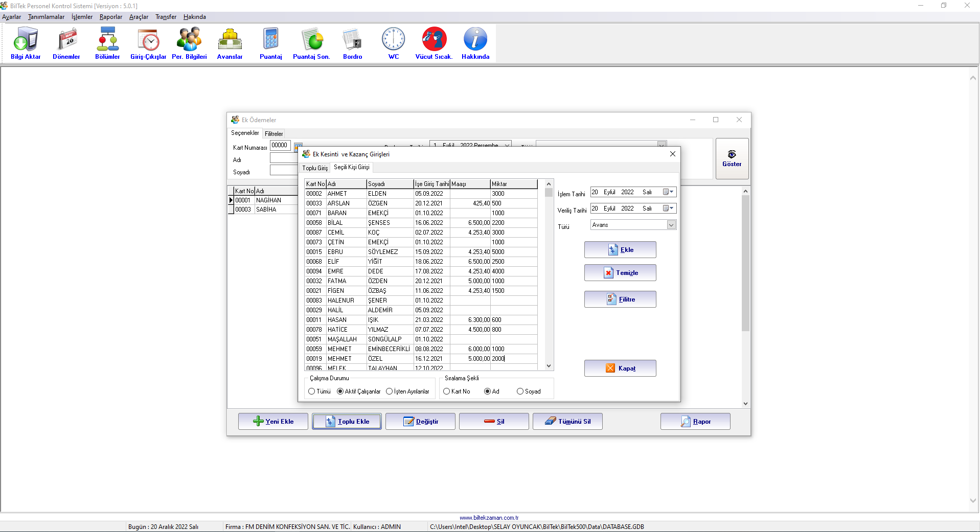Click the Yeni Ekle button
Screen dimensions: 980x532
tap(273, 422)
